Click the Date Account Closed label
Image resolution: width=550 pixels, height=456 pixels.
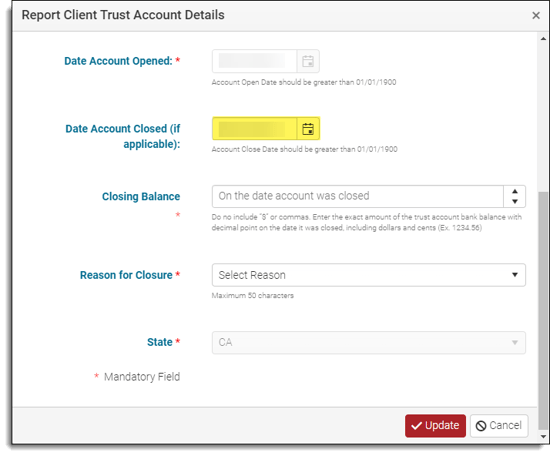[123, 136]
